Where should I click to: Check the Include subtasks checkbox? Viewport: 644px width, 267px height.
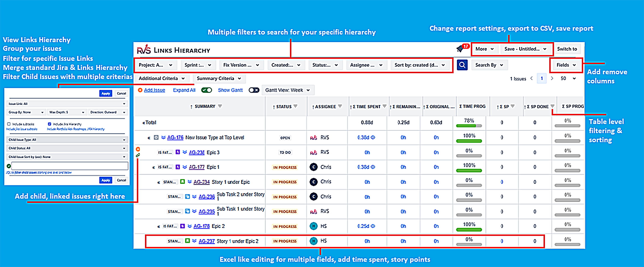click(9, 124)
